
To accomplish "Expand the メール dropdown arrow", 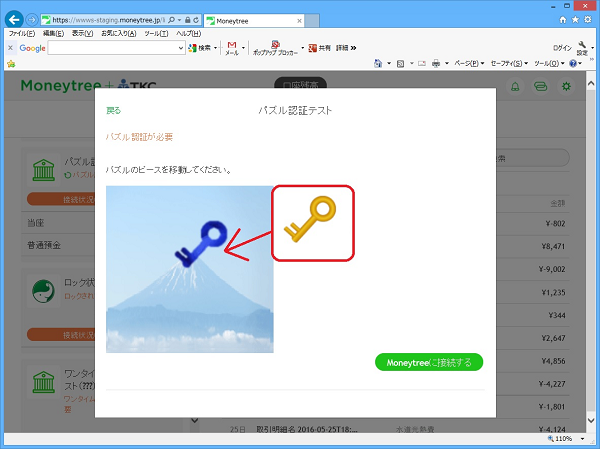I will coord(243,48).
